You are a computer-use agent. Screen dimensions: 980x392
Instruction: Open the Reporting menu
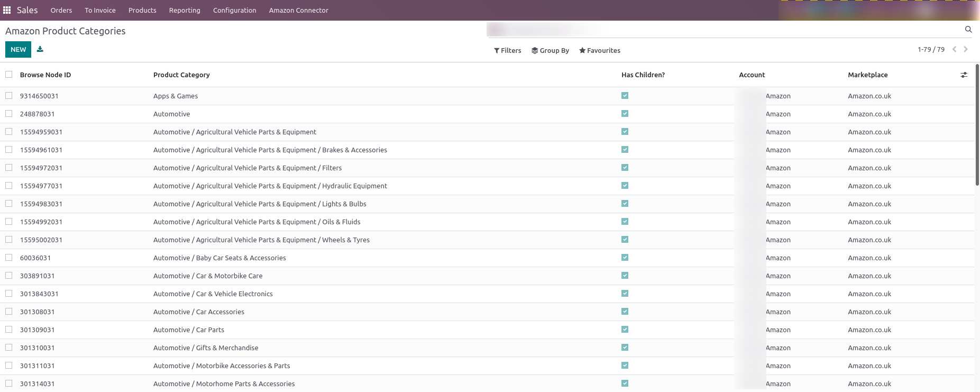tap(185, 10)
